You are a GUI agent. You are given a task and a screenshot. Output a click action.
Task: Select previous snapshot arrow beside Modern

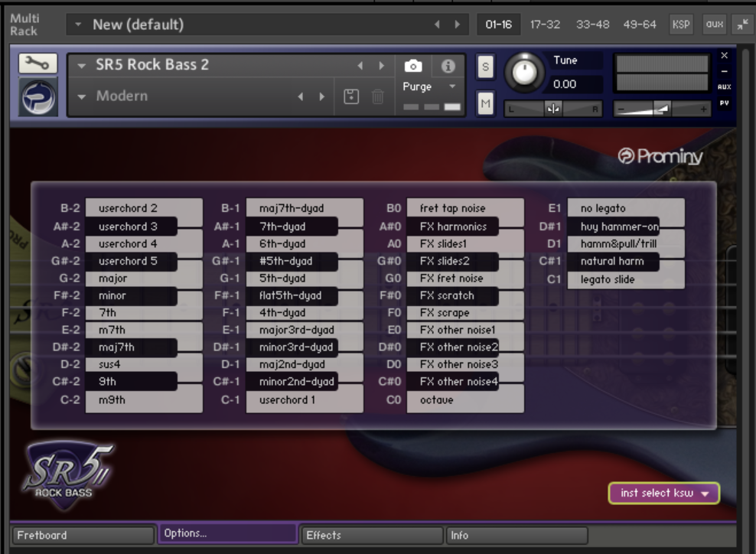click(301, 96)
